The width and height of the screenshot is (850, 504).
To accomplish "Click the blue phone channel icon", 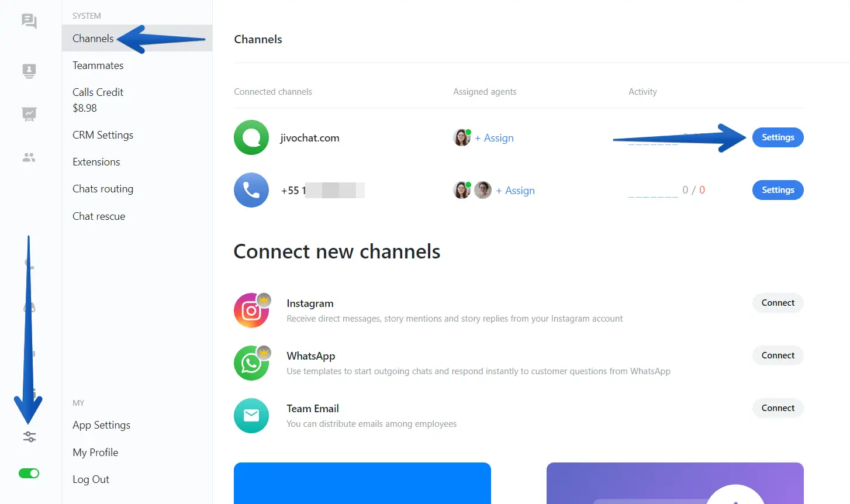I will [x=251, y=190].
